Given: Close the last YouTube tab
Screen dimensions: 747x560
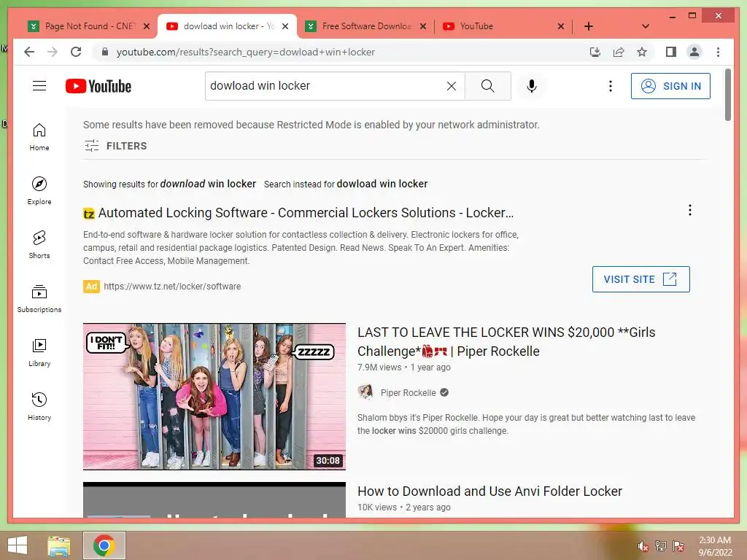Looking at the screenshot, I should click(561, 26).
